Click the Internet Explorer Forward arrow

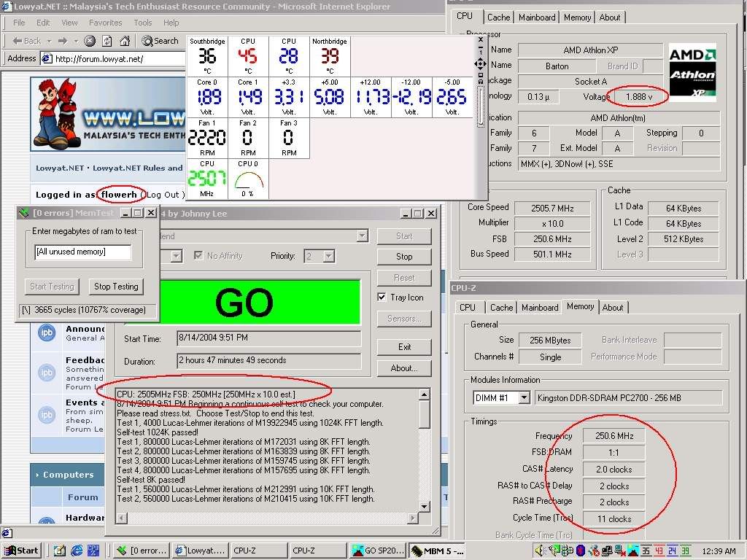[x=63, y=41]
